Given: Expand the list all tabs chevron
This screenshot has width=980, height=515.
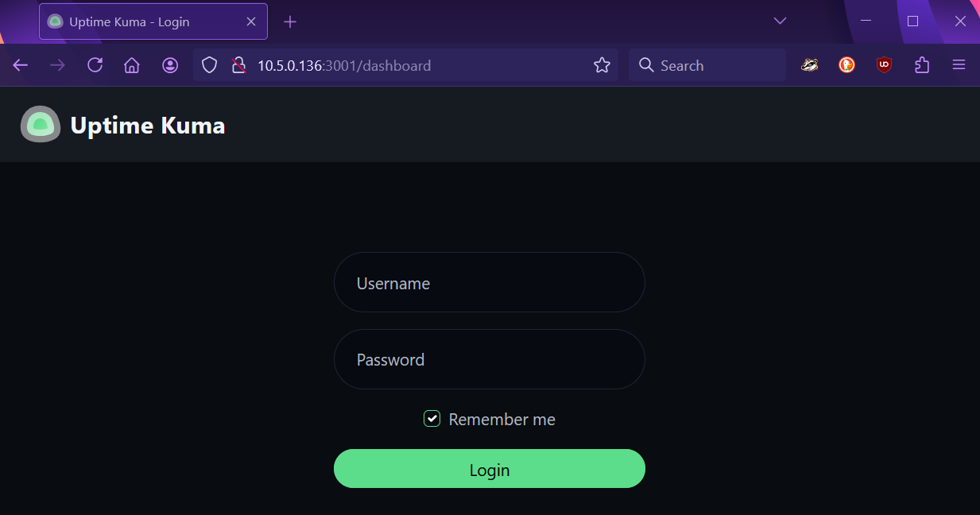Looking at the screenshot, I should [x=780, y=21].
